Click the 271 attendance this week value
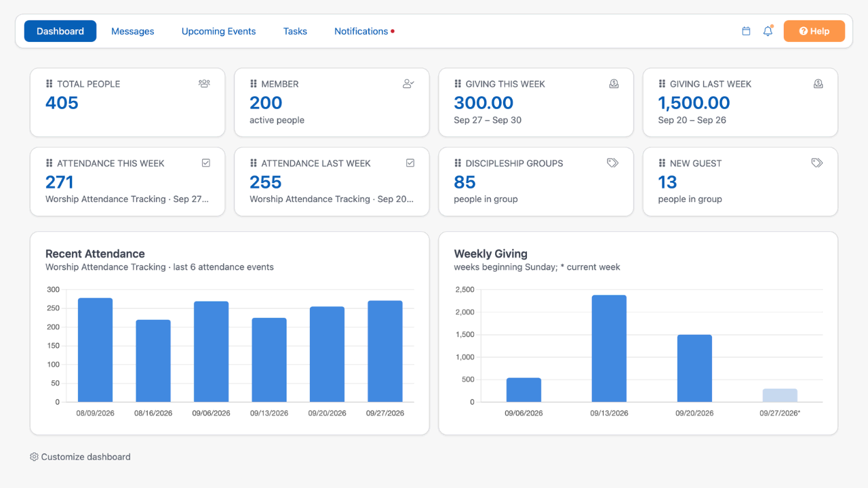 pos(60,182)
